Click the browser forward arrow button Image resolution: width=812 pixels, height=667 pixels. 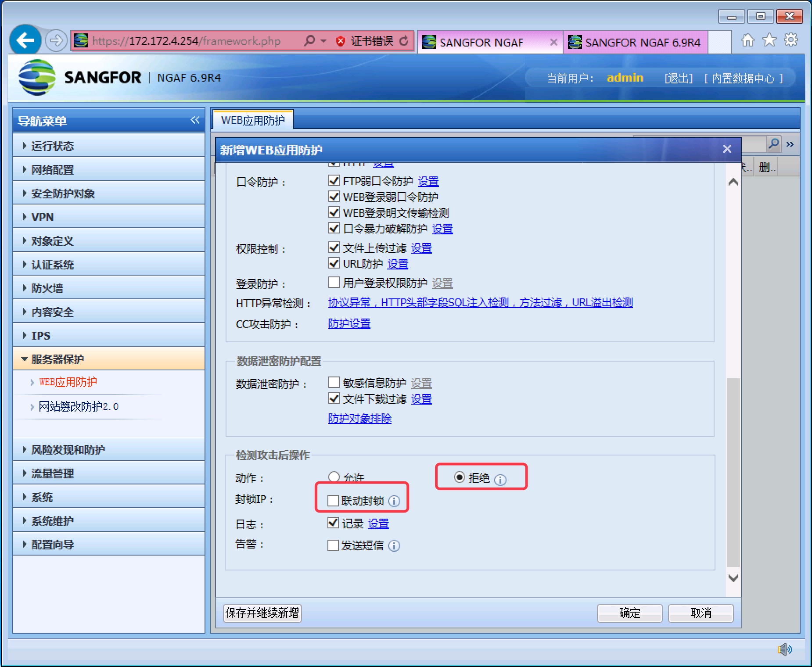56,41
